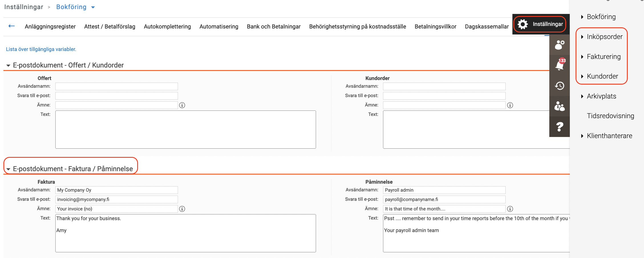The image size is (644, 258).
Task: Switch to Dagskassemallar tab
Action: [x=487, y=26]
